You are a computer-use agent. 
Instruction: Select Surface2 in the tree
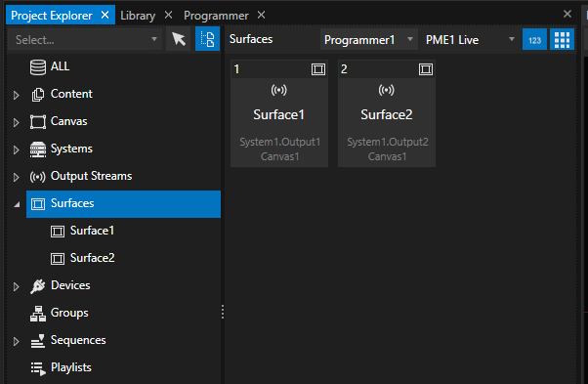[x=92, y=258]
